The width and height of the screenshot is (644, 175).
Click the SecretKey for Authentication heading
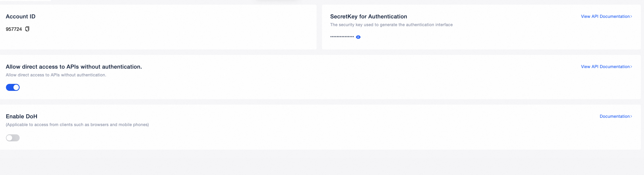click(369, 17)
